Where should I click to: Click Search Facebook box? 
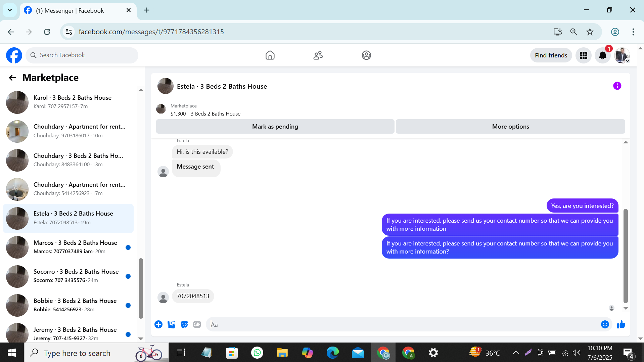tap(82, 55)
